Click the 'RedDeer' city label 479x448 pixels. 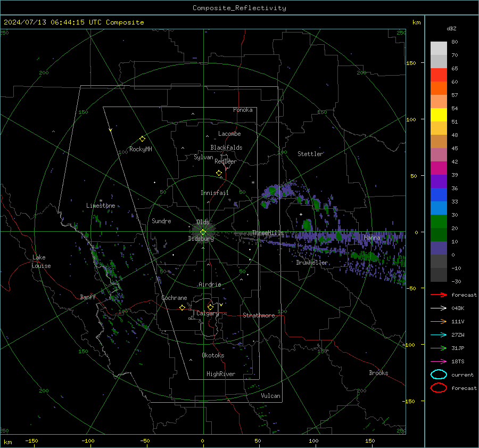point(226,161)
